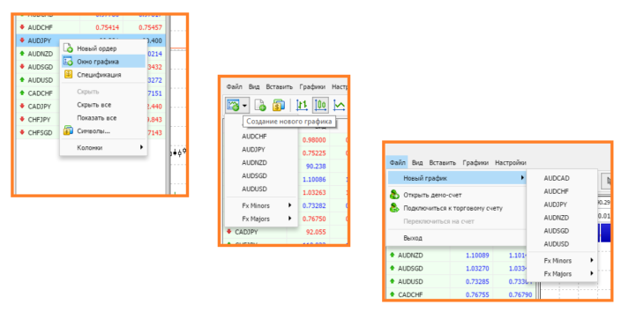
Task: Open Вставить next to the full Настройки menu
Action: tap(442, 162)
